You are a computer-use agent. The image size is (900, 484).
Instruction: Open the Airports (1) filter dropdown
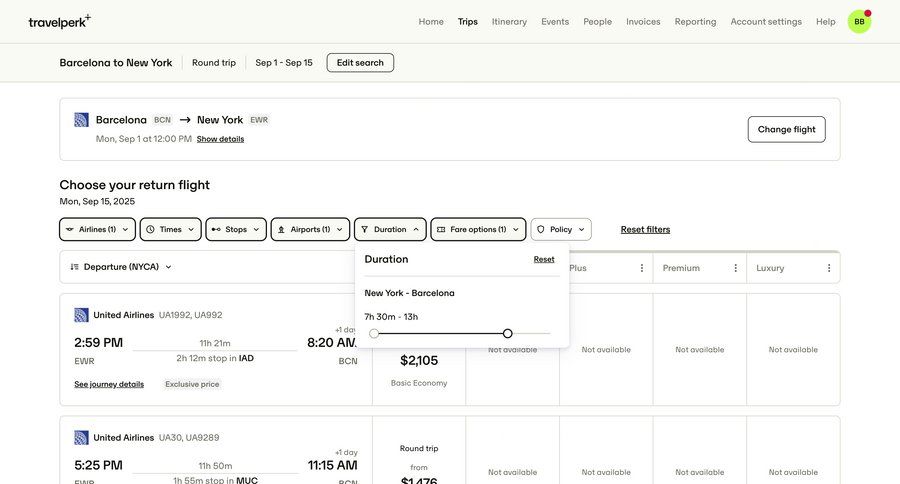(x=310, y=229)
